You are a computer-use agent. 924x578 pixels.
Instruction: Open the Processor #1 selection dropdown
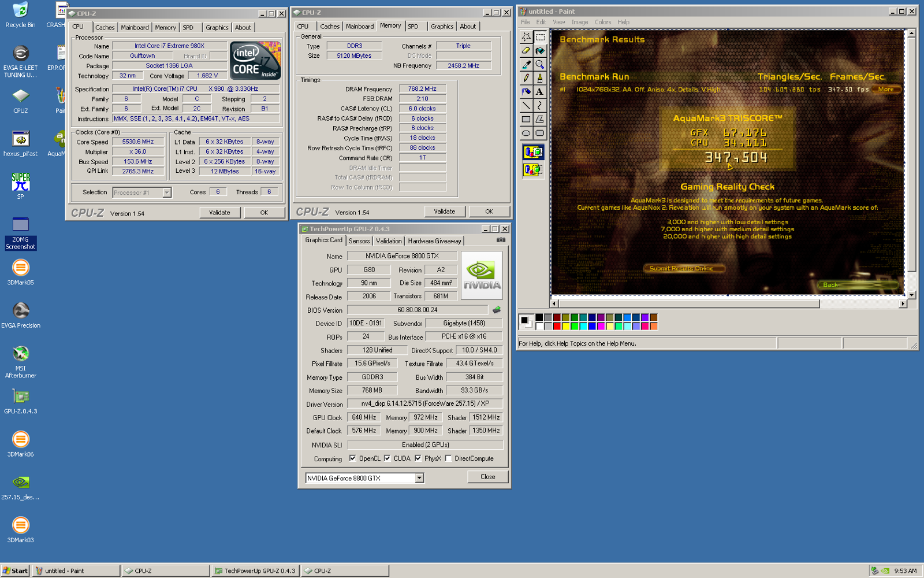click(166, 192)
